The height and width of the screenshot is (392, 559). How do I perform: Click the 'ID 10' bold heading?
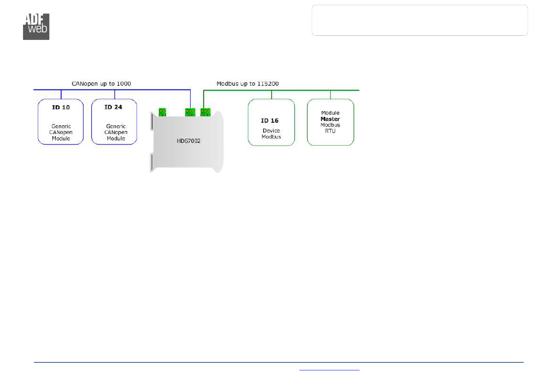coord(61,108)
